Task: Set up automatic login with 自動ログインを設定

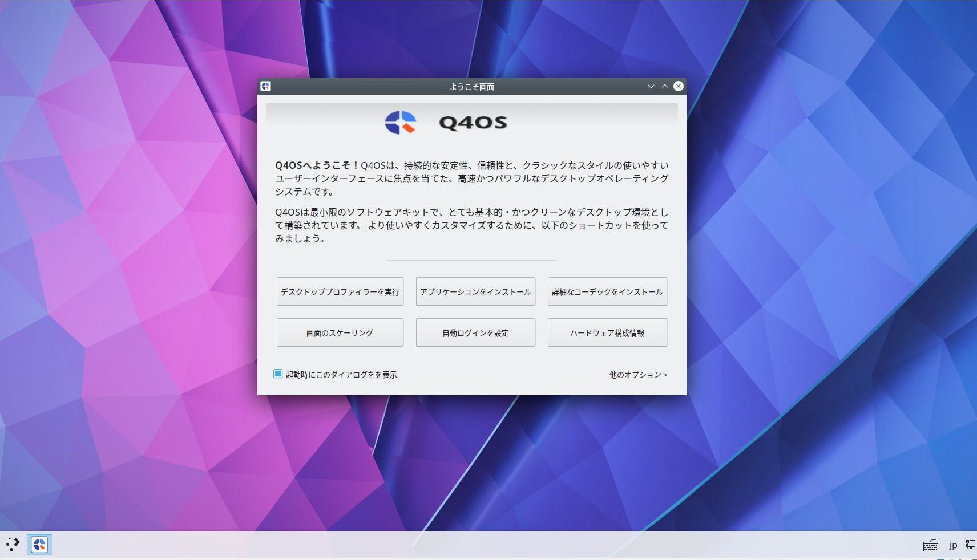Action: coord(475,332)
